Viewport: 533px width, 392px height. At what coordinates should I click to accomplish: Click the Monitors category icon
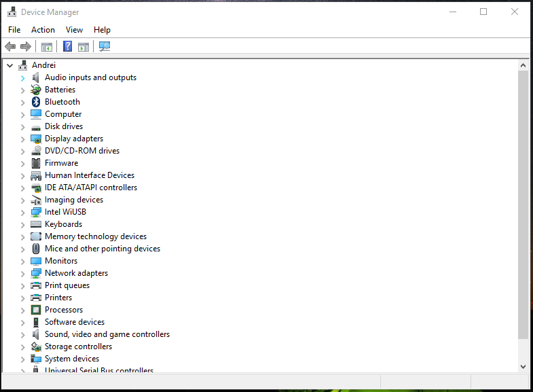[x=36, y=261]
